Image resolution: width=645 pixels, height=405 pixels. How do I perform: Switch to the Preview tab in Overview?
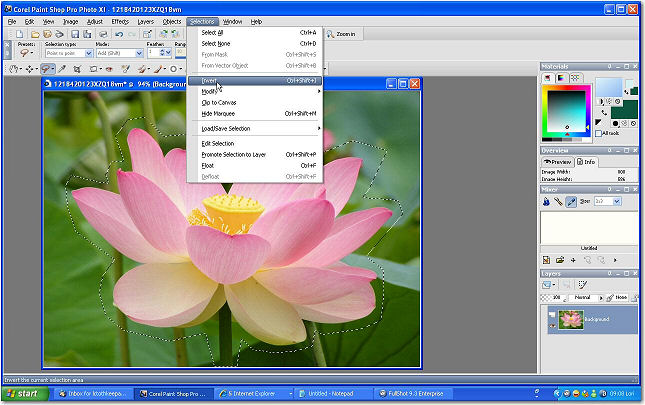(557, 162)
